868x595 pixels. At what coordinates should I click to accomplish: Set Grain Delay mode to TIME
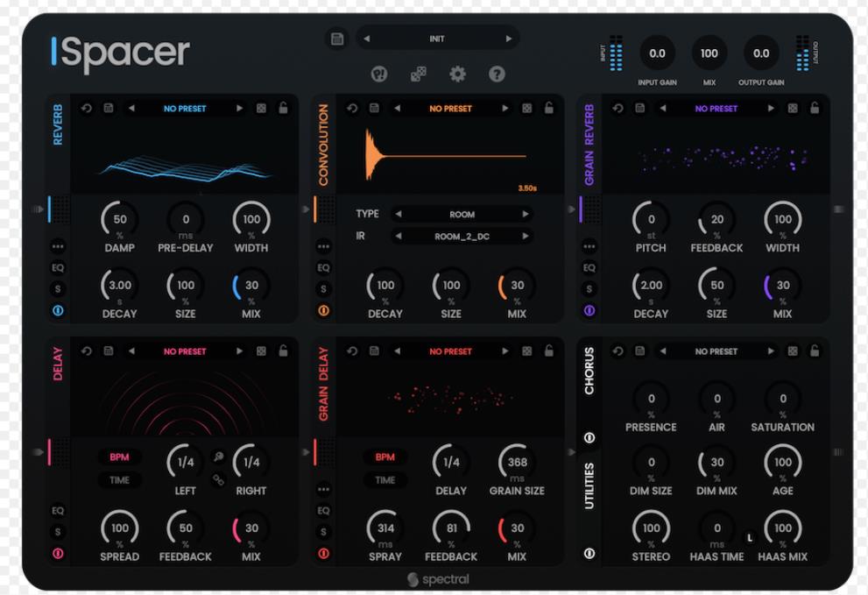click(x=385, y=479)
